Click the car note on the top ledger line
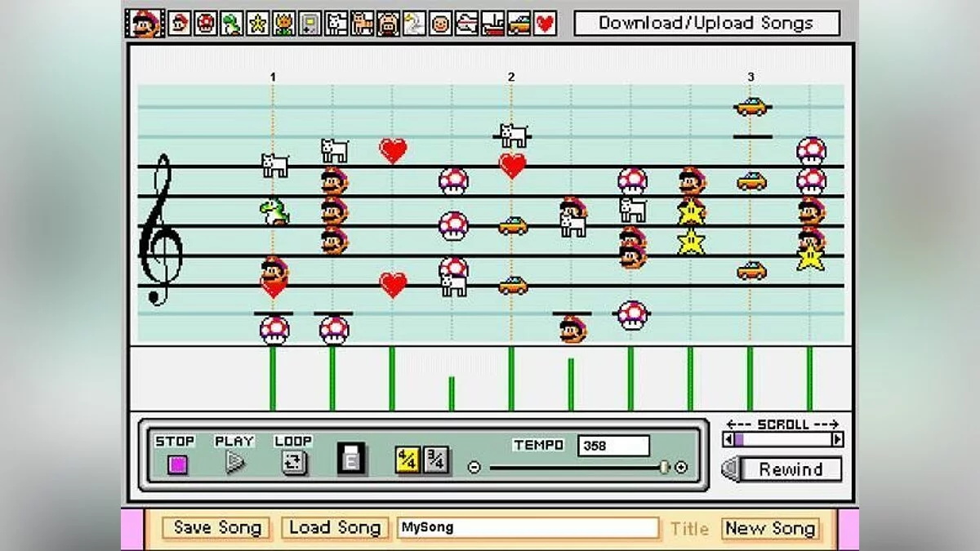980x551 pixels. 751,107
